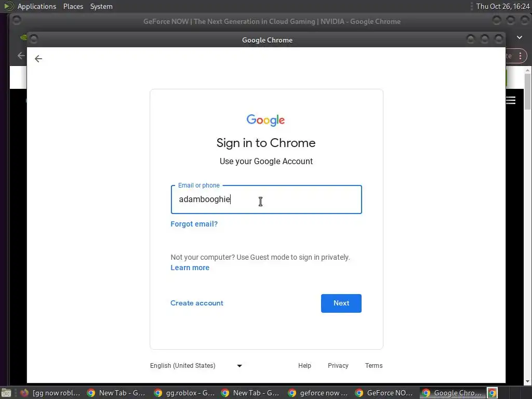Click scrollbar down arrow on background page
This screenshot has width=532, height=399.
[x=528, y=381]
